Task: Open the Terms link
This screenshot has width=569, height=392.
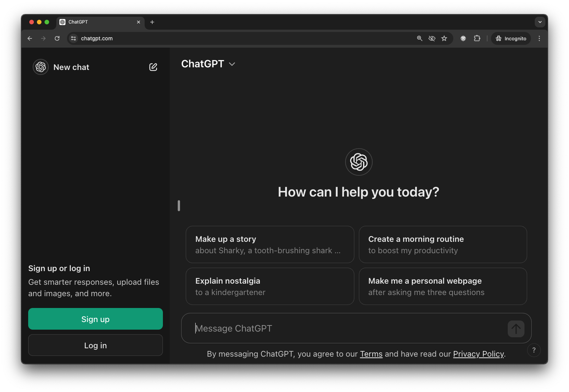Action: pyautogui.click(x=371, y=354)
